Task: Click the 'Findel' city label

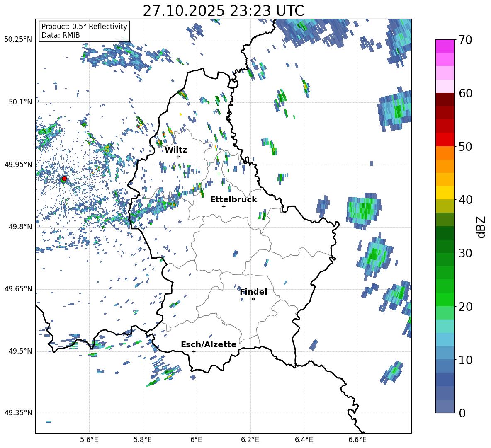Action: pyautogui.click(x=253, y=292)
